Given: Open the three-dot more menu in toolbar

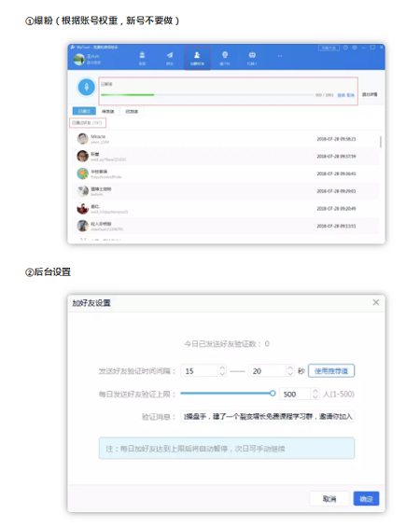Looking at the screenshot, I should click(280, 56).
